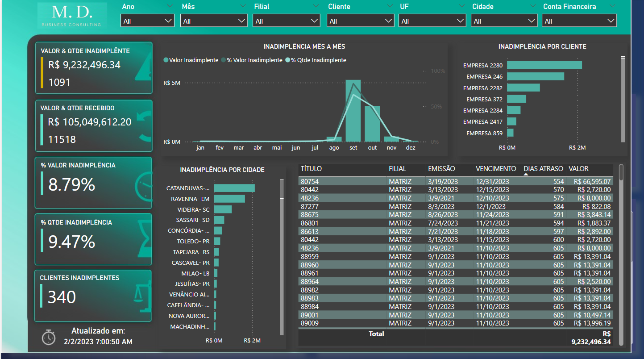644x359 pixels.
Task: Sort table by the VENCIMENTO column header
Action: [x=496, y=169]
